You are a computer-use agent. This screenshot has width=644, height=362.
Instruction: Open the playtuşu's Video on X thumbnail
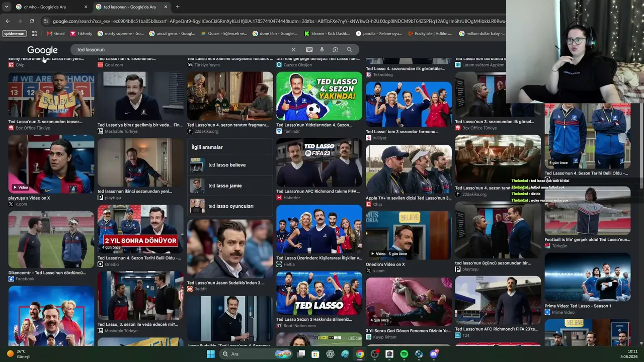click(x=51, y=164)
